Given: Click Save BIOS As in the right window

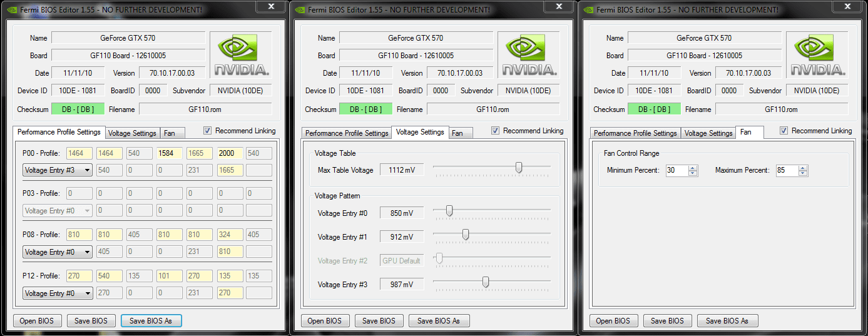Looking at the screenshot, I should point(728,321).
